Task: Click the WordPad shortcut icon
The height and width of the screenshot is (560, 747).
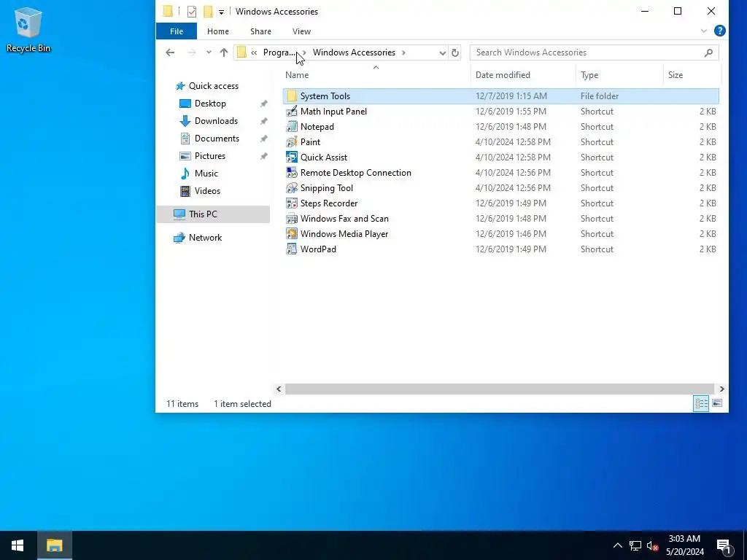Action: (292, 249)
